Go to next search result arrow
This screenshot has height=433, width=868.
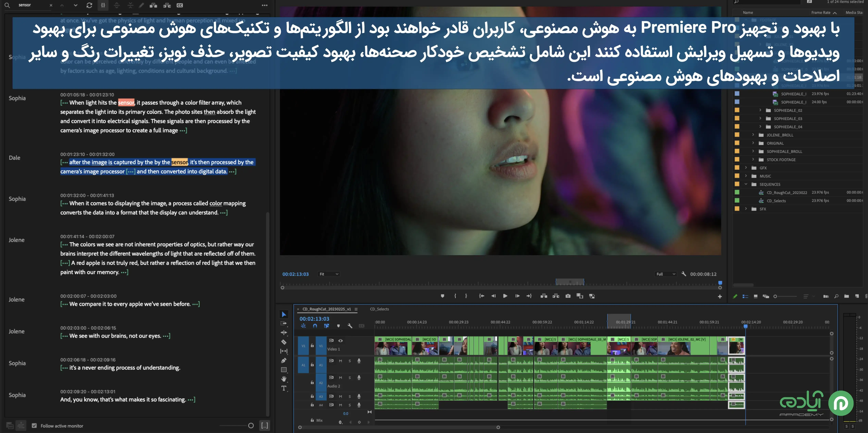[76, 5]
